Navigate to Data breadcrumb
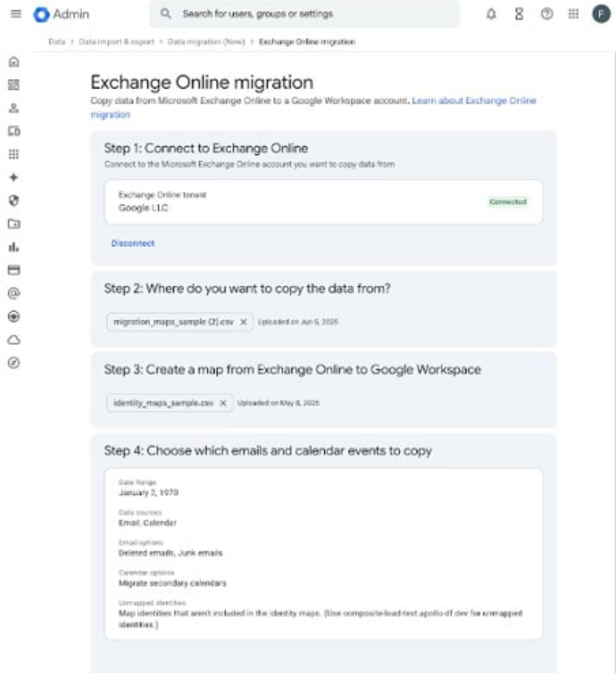616x673 pixels. 56,42
